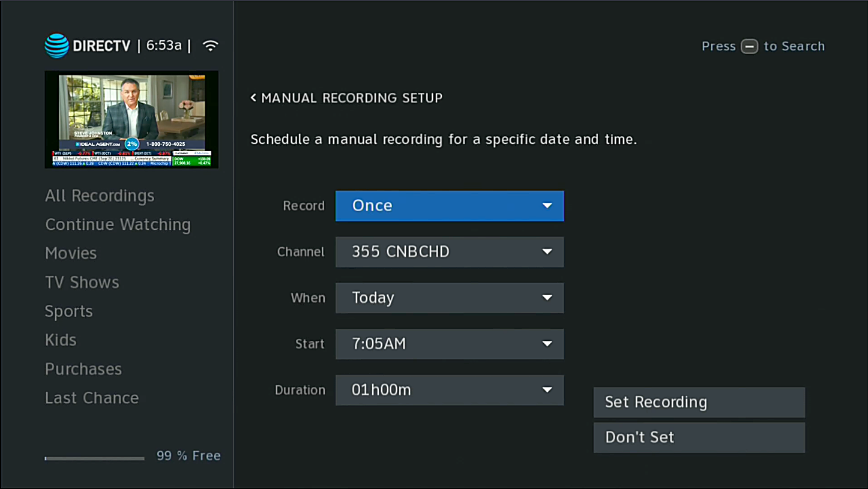Image resolution: width=868 pixels, height=489 pixels.
Task: Open the Sports category
Action: coord(68,311)
